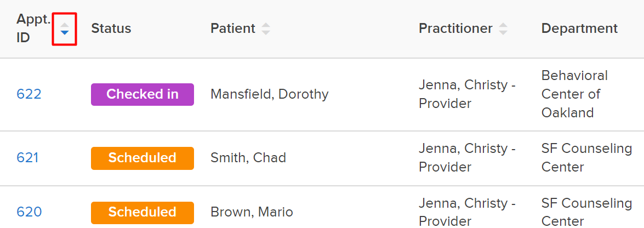Viewport: 644px width, 228px height.
Task: Click the Practitioner column header text
Action: tap(455, 29)
